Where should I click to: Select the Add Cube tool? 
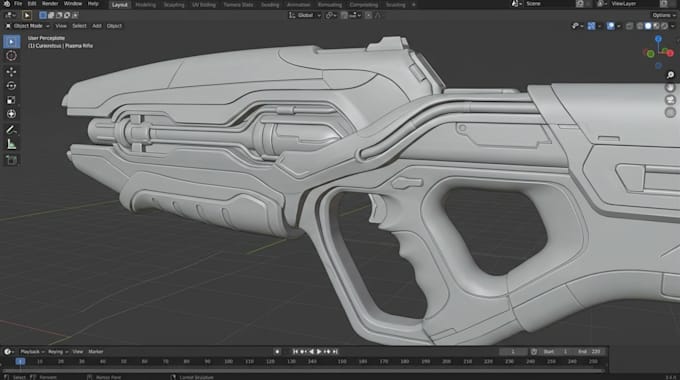click(11, 160)
